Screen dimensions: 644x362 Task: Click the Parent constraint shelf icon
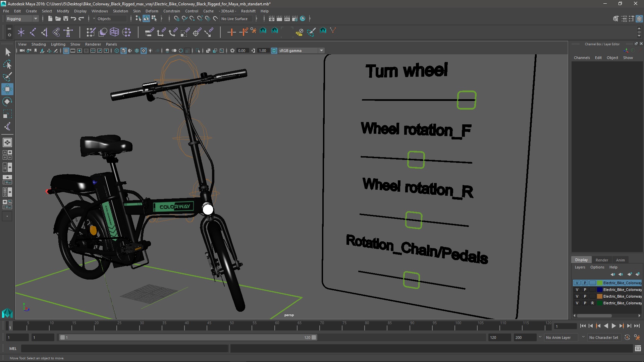click(x=150, y=32)
